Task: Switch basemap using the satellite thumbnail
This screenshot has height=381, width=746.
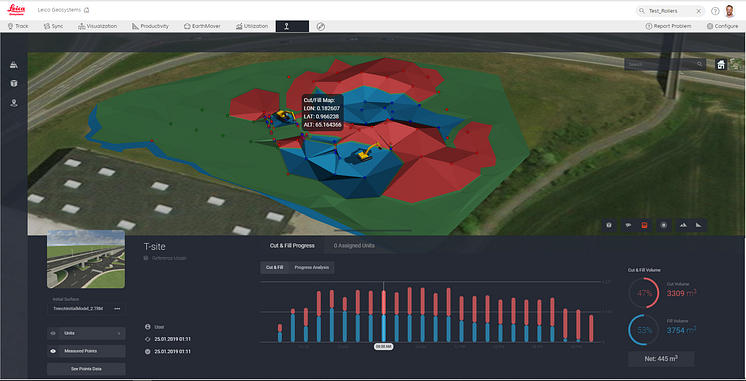Action: point(736,64)
